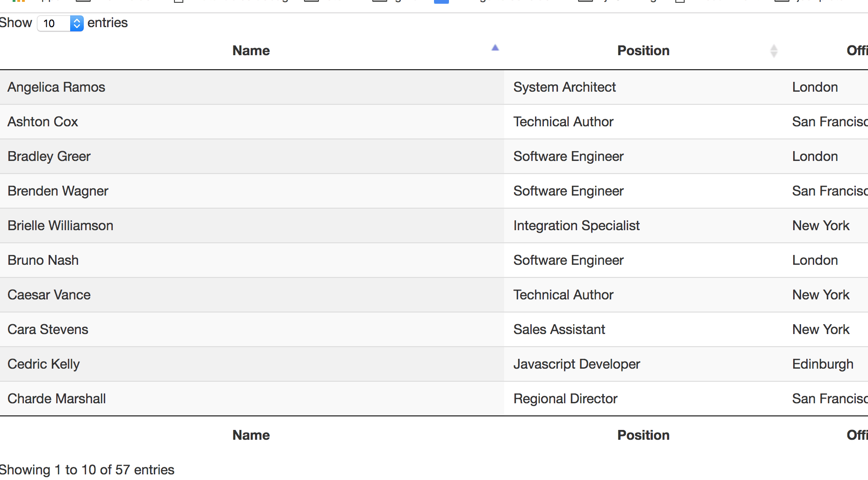Click the Edinburgh office cell
Screen dimensions: 868x480
coord(822,364)
